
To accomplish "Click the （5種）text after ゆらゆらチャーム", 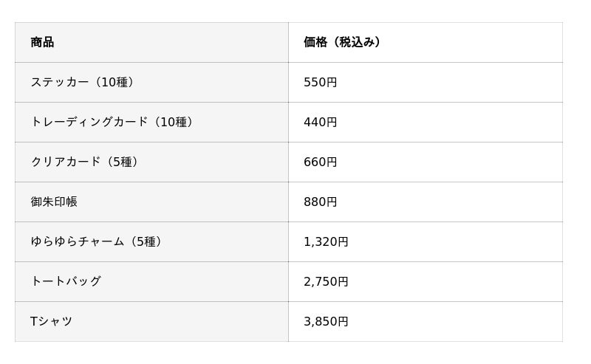I will tap(146, 241).
